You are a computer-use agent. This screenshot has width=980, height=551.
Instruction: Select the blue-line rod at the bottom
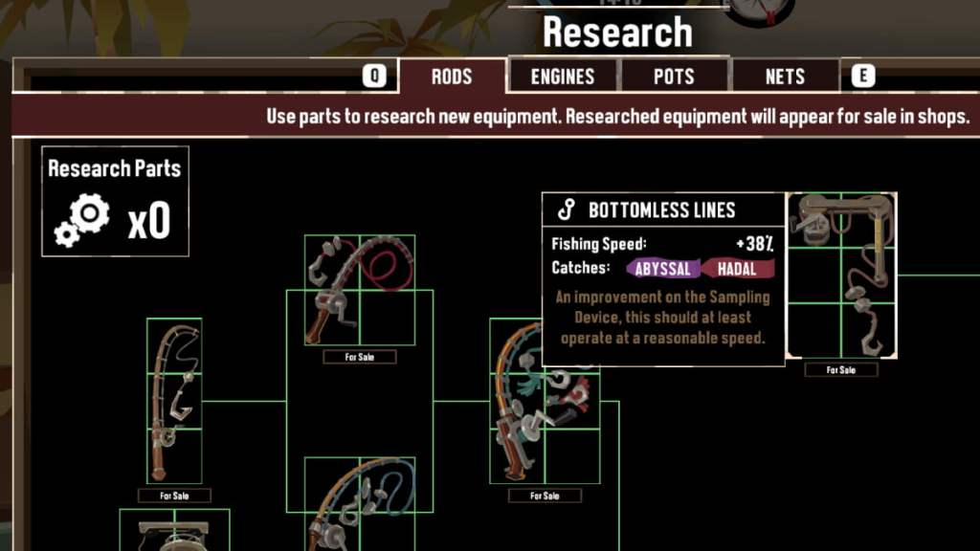[x=360, y=504]
